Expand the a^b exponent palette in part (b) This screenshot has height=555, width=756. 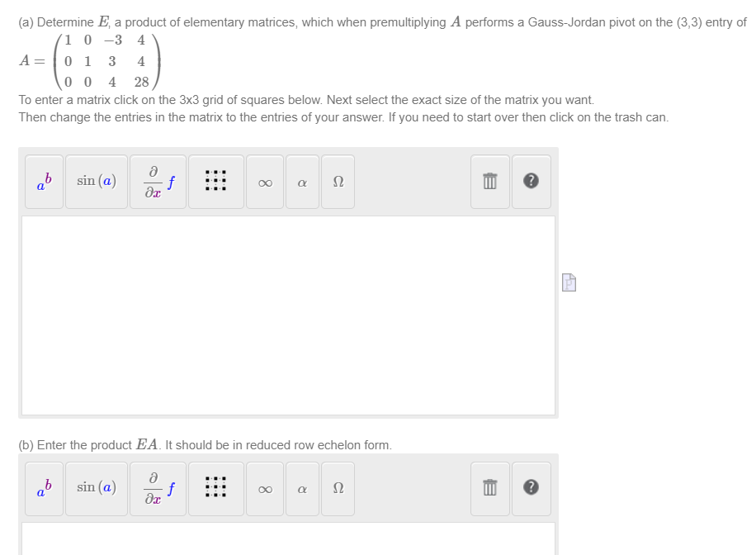click(x=43, y=489)
